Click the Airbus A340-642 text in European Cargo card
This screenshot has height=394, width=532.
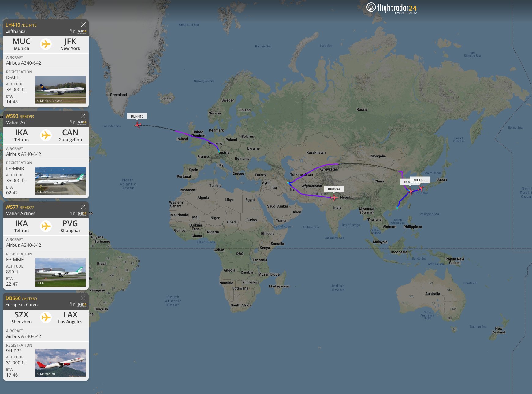coord(24,336)
